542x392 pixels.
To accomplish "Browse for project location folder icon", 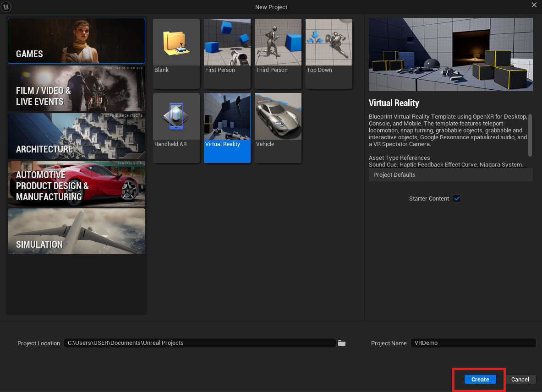I will (342, 343).
